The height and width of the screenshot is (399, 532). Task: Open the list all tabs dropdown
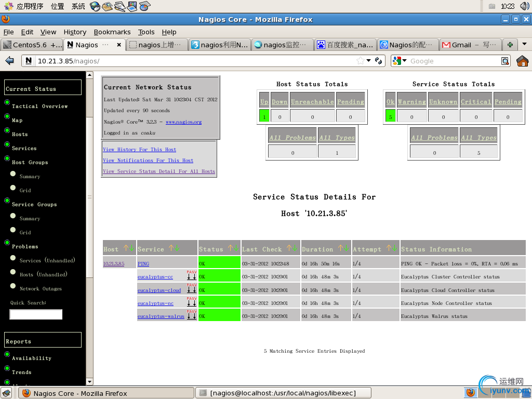click(x=524, y=44)
